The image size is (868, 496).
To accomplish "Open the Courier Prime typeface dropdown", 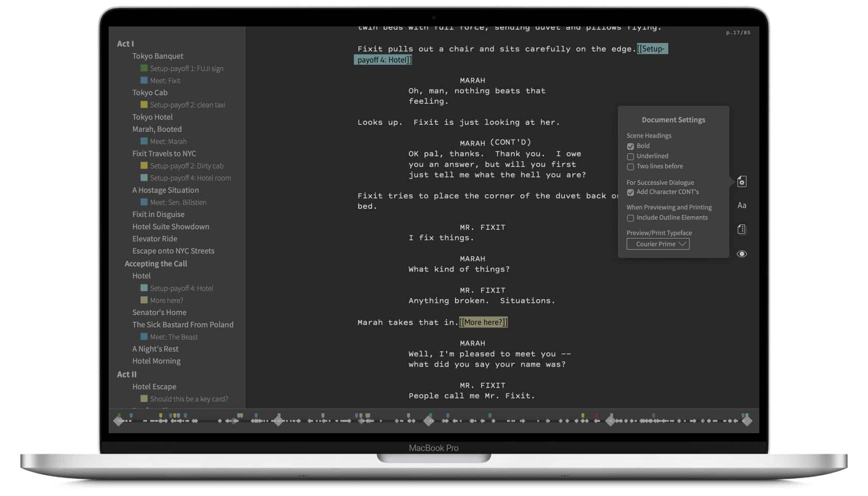I will (x=658, y=244).
